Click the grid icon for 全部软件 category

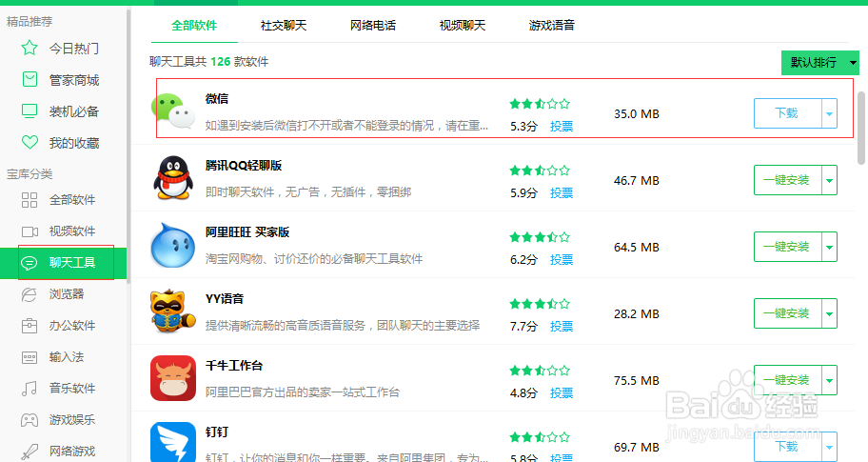pyautogui.click(x=30, y=199)
